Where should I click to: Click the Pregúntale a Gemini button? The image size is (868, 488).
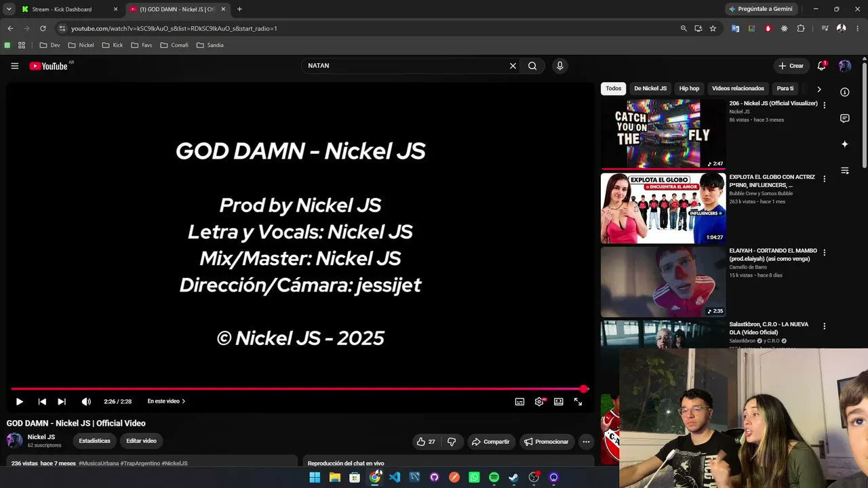tap(760, 9)
